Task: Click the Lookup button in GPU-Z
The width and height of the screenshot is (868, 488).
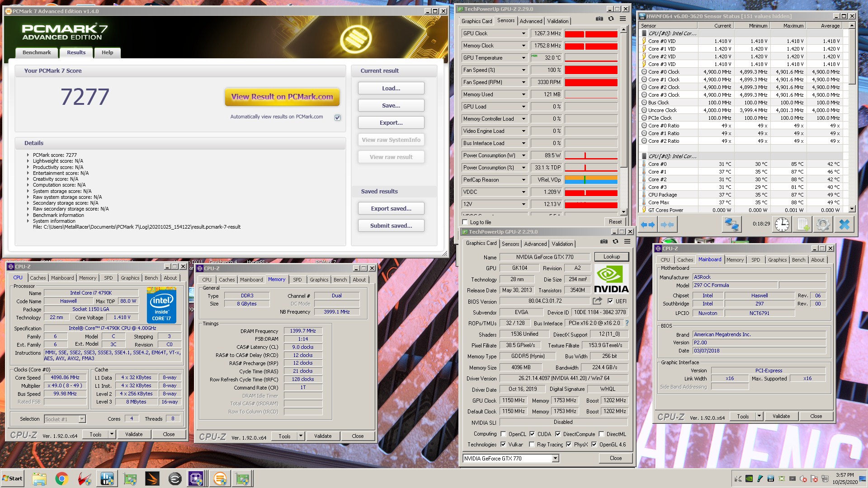Action: coord(611,257)
